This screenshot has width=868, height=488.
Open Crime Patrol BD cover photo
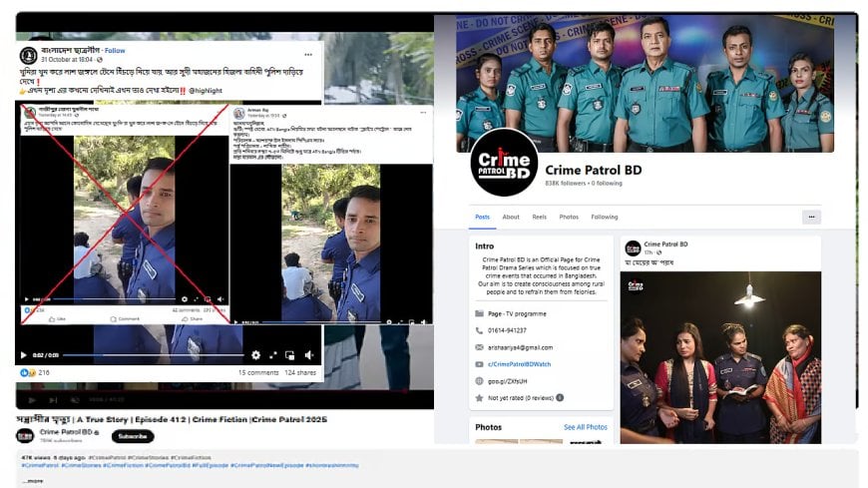(645, 83)
